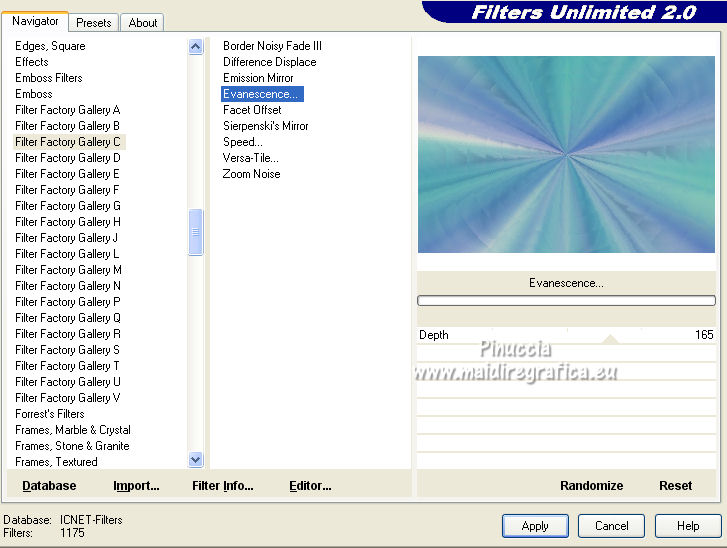Choose the Zoom Noise filter
727x548 pixels.
[251, 174]
